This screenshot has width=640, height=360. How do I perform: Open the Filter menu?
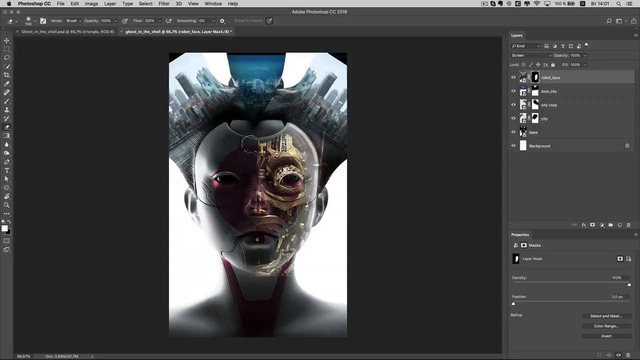coord(164,4)
